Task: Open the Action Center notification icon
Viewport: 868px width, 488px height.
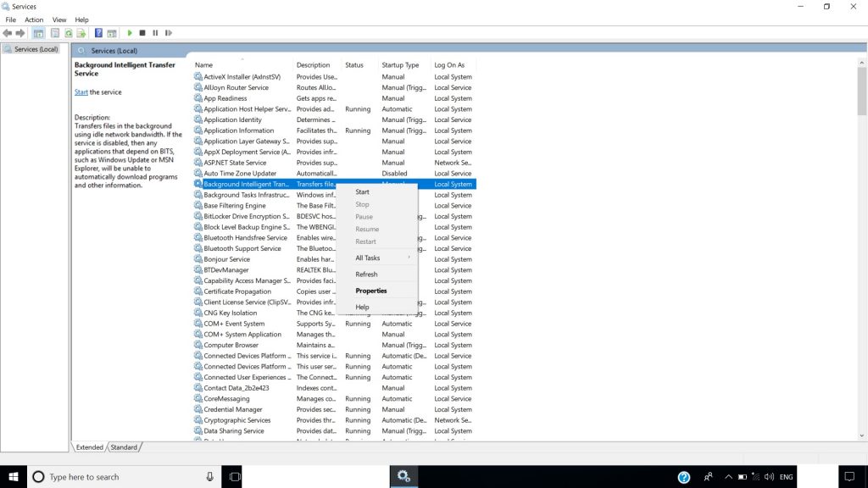Action: tap(849, 476)
